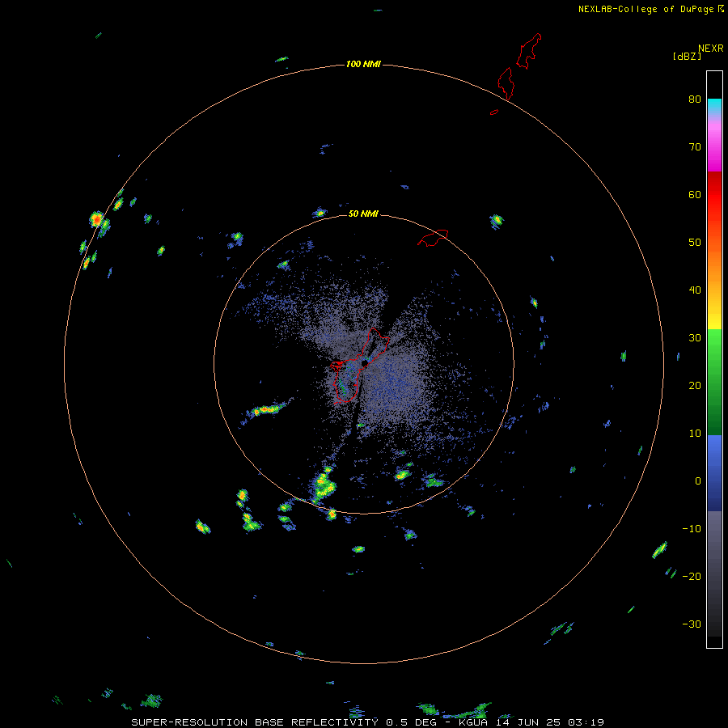Click the NEXR label above the color scale

click(x=710, y=49)
